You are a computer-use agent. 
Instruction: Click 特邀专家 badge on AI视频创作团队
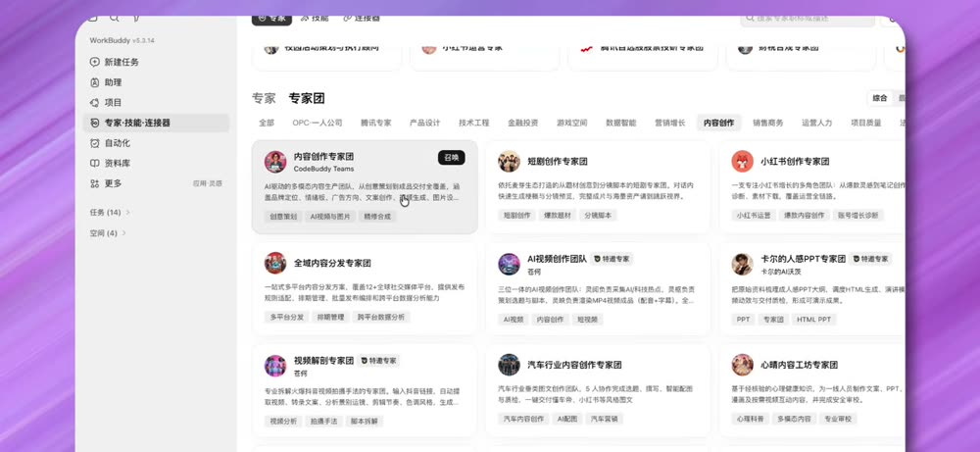612,259
